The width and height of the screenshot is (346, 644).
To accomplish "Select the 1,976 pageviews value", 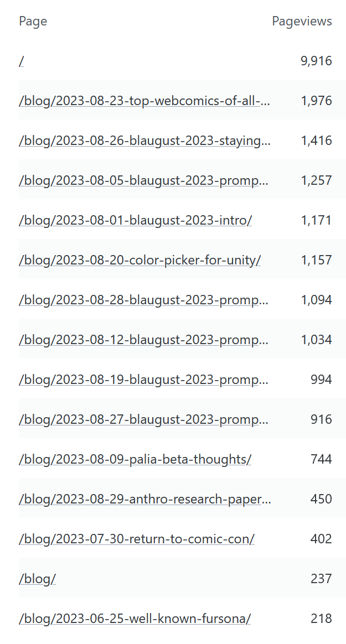I will click(x=317, y=101).
